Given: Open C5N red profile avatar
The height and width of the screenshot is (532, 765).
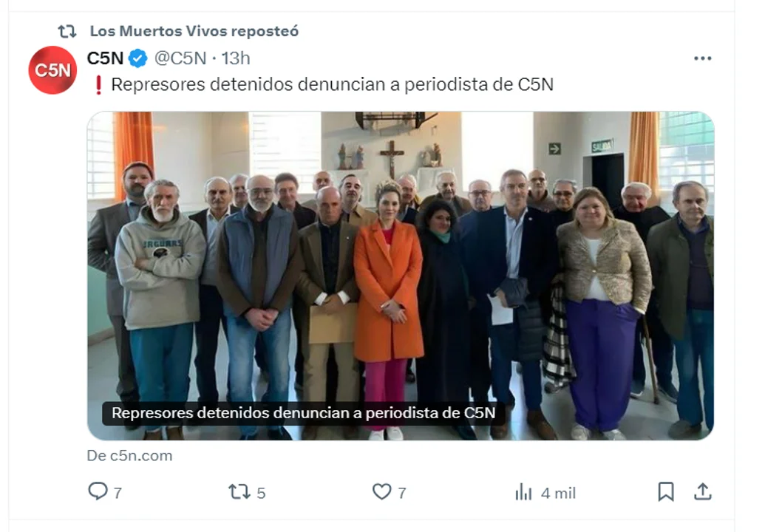Looking at the screenshot, I should (x=52, y=70).
